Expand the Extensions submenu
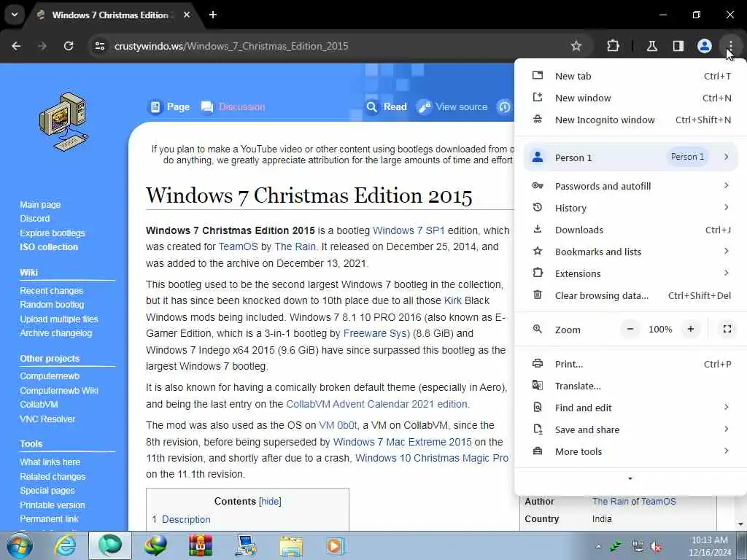This screenshot has width=747, height=560. coord(631,274)
